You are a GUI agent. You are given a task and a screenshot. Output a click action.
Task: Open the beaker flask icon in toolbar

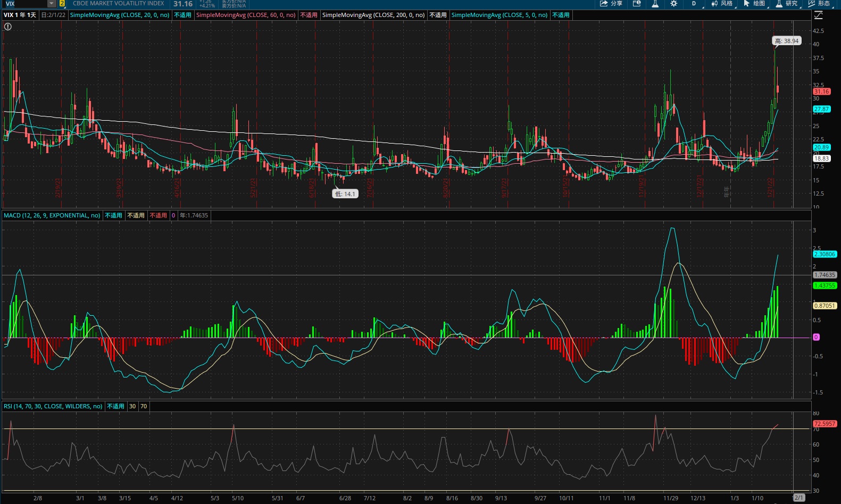click(x=655, y=4)
